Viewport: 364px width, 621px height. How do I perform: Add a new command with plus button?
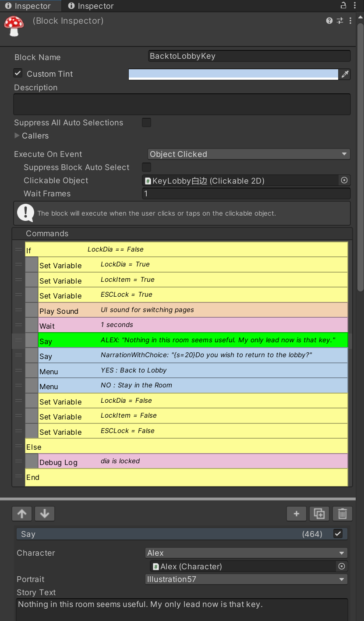(x=297, y=514)
